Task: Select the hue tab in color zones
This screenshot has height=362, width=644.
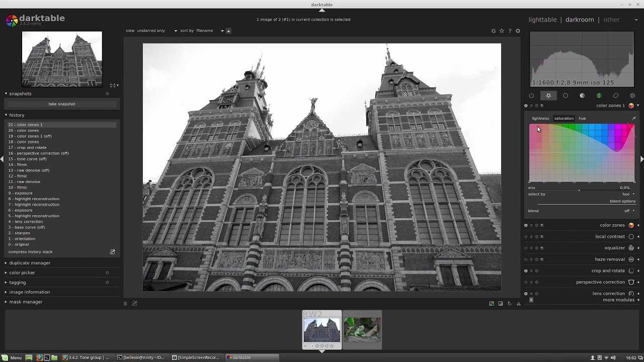Action: 582,119
